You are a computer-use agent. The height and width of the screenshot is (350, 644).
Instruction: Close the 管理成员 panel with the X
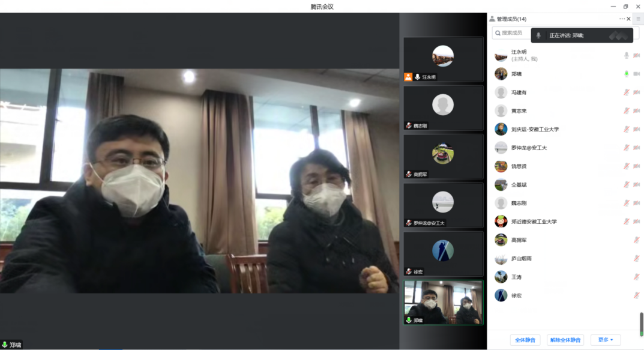(x=628, y=19)
